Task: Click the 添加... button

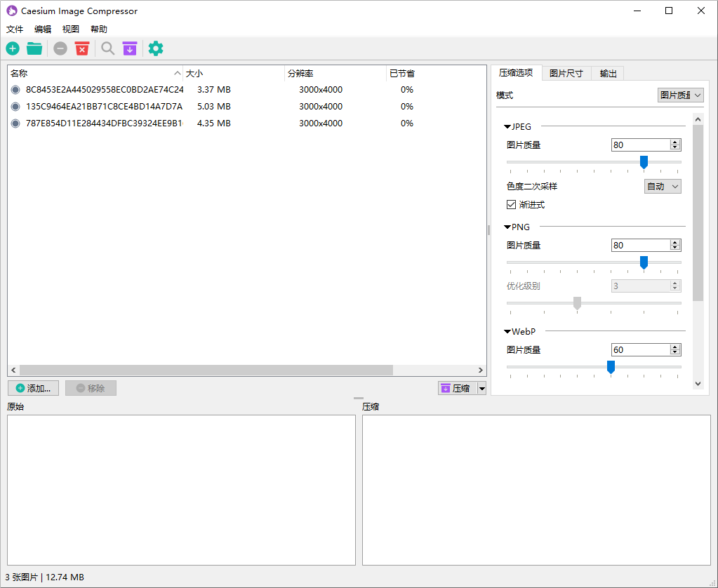Action: pyautogui.click(x=33, y=388)
